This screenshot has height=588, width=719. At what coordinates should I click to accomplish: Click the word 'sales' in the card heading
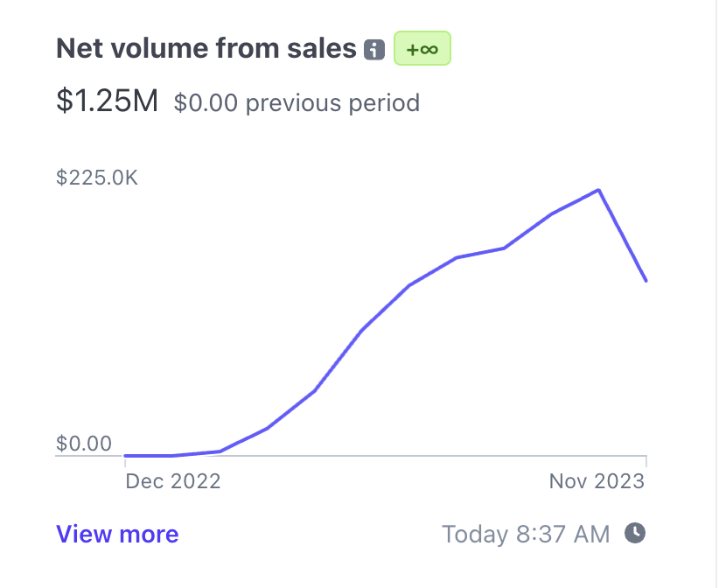(x=322, y=49)
